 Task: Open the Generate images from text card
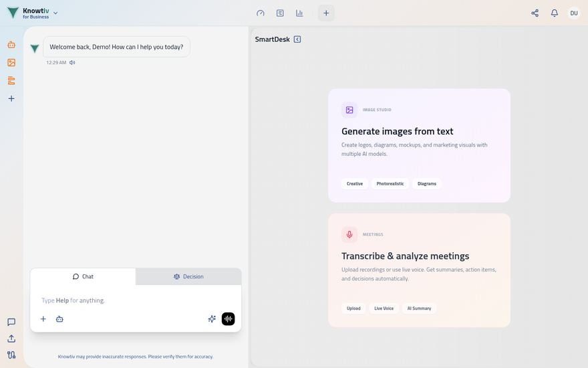click(x=419, y=146)
